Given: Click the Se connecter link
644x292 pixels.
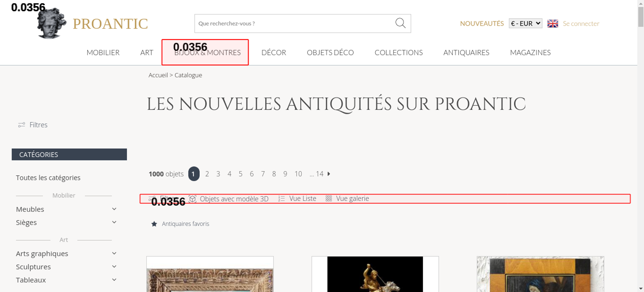Looking at the screenshot, I should click(581, 23).
